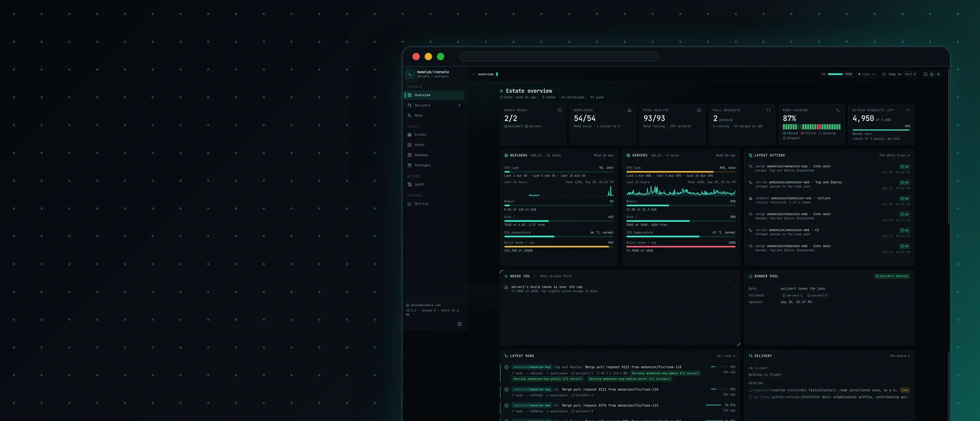Click the homelab//console terminal logo icon
This screenshot has width=980, height=421.
410,74
